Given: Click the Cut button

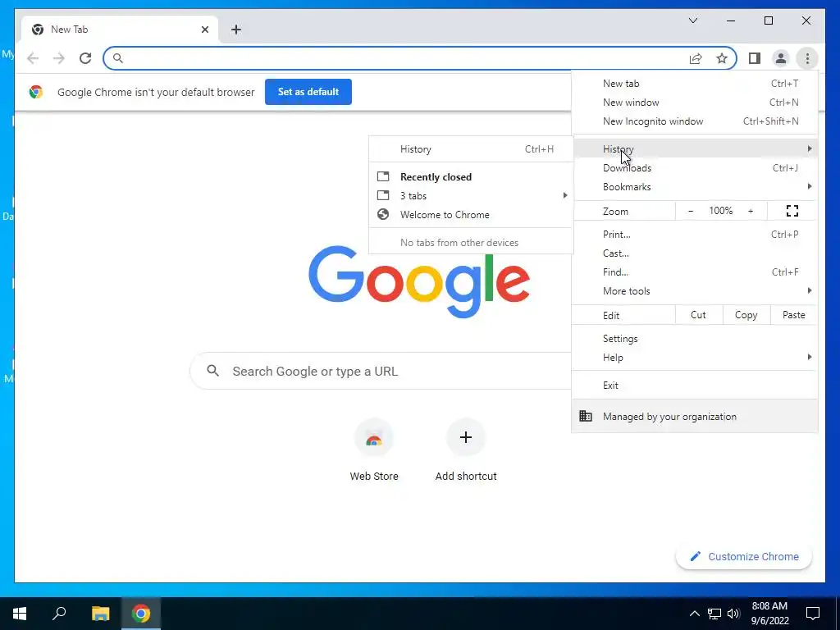Looking at the screenshot, I should coord(698,315).
